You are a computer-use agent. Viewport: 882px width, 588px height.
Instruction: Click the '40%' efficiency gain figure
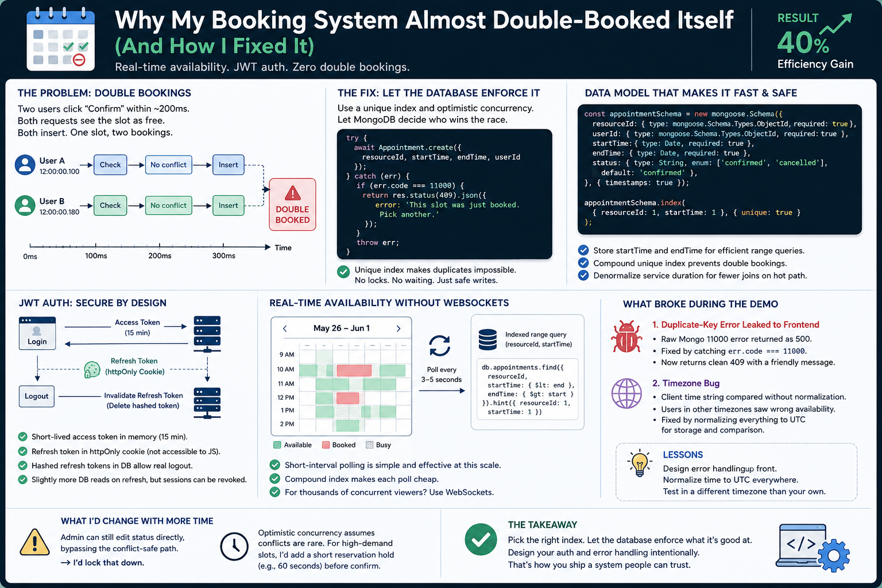click(803, 42)
